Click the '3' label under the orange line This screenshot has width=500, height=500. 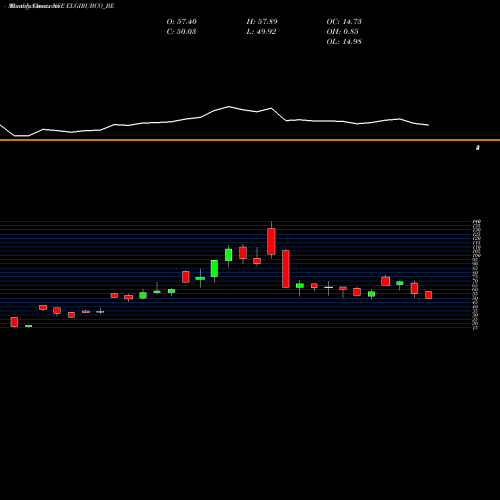pos(478,148)
